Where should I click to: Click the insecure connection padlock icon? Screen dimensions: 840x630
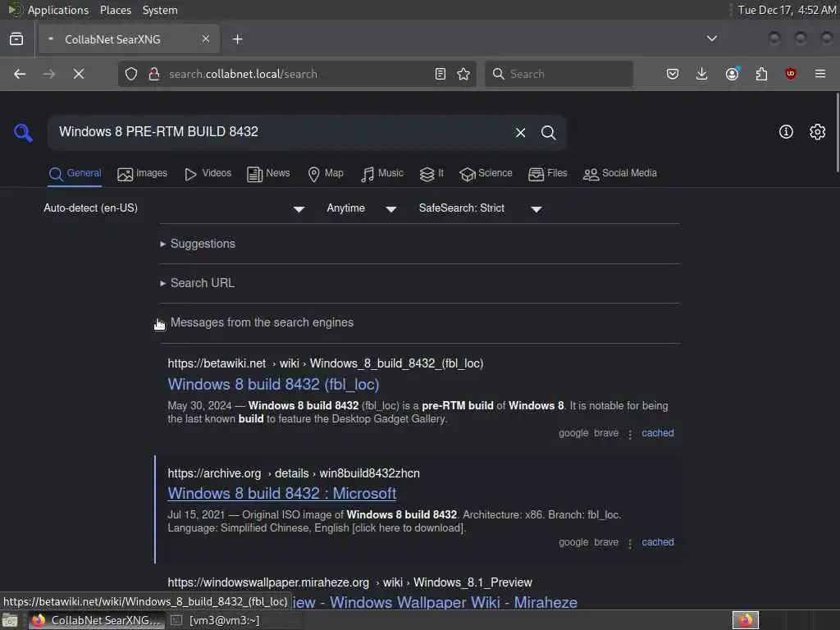point(153,74)
